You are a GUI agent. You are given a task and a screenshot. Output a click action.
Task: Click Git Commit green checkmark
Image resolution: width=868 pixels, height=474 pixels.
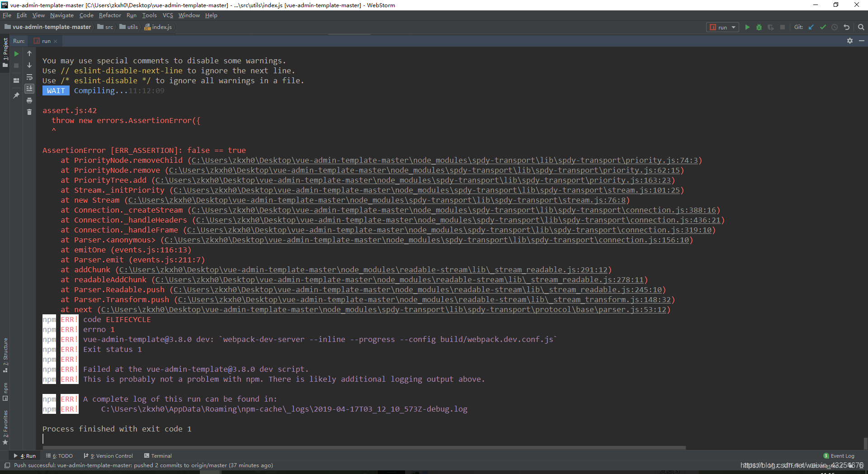coord(823,28)
